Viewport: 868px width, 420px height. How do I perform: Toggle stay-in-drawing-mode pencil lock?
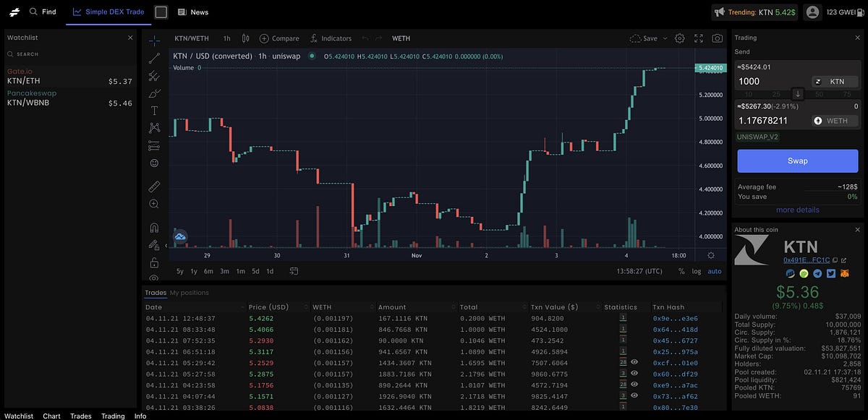154,245
